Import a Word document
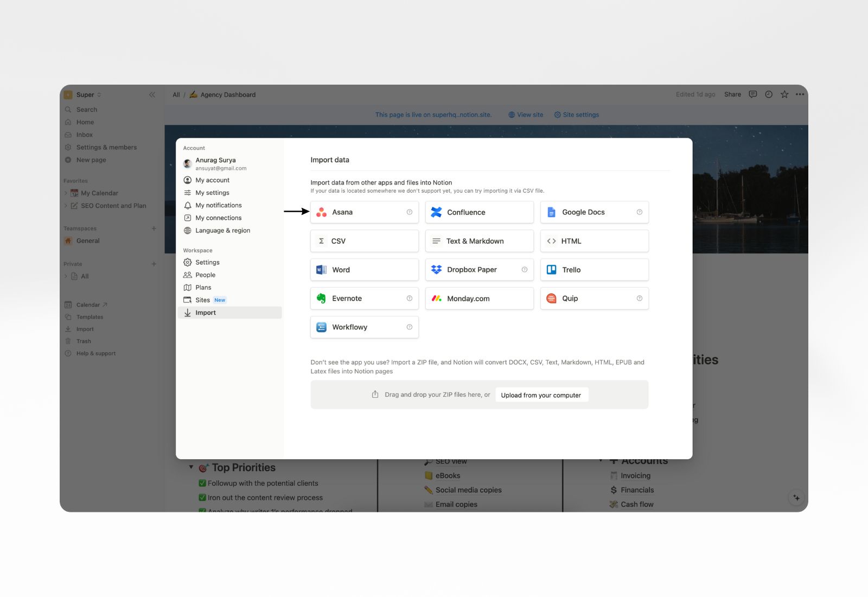Viewport: 868px width, 597px height. pyautogui.click(x=365, y=270)
